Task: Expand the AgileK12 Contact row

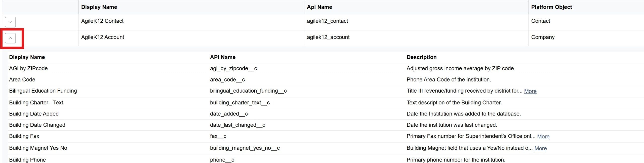Action: [x=10, y=22]
